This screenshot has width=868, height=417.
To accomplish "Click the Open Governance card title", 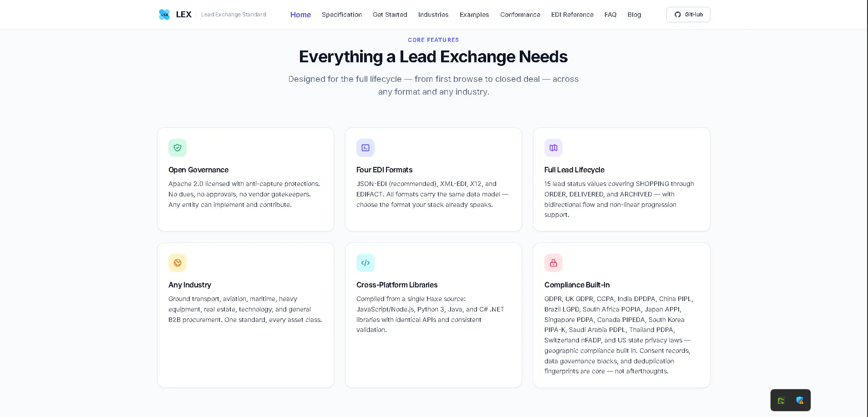I will tap(198, 170).
